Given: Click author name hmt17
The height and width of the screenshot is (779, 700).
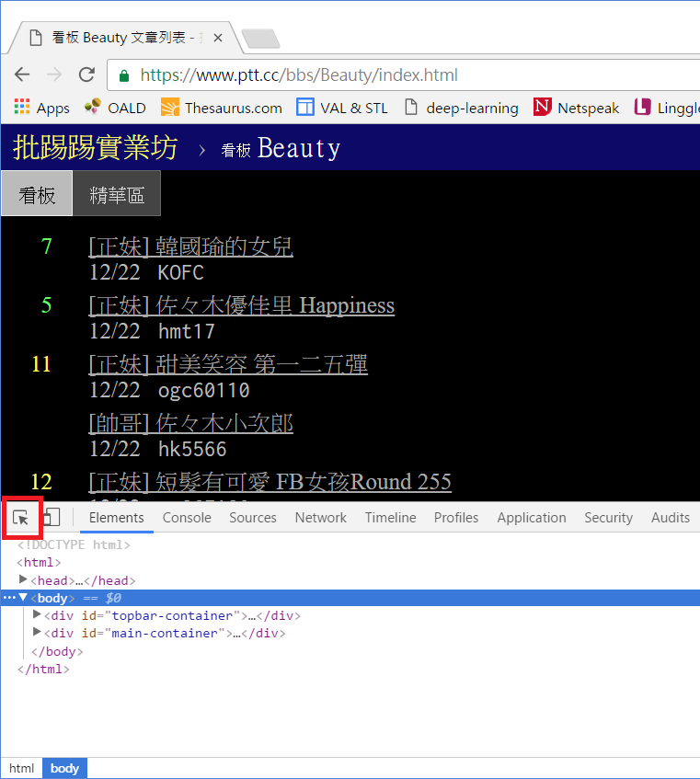Looking at the screenshot, I should coord(187,331).
